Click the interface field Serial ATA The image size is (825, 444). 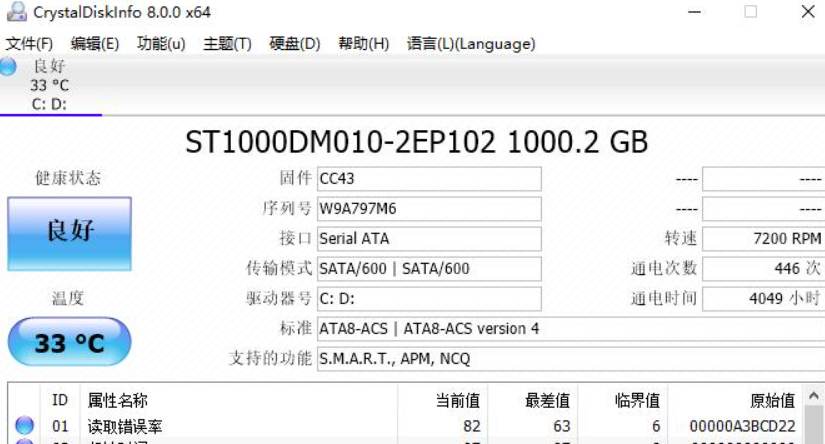429,239
